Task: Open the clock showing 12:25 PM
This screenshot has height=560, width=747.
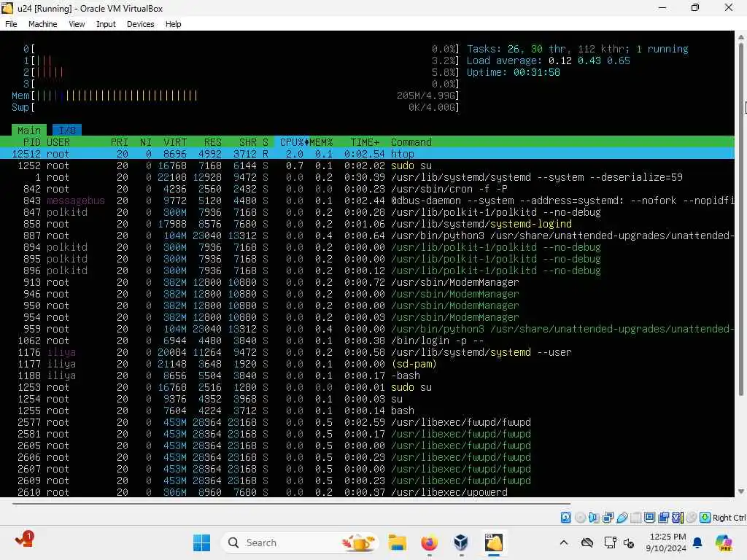Action: click(x=667, y=542)
